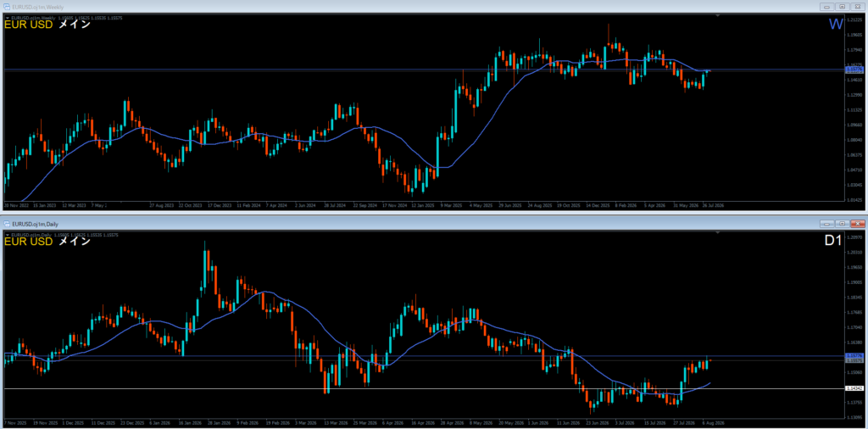Image resolution: width=868 pixels, height=429 pixels.
Task: Expand the arrow beside EURUSD.oj1m,Daily info text
Action: click(7, 236)
